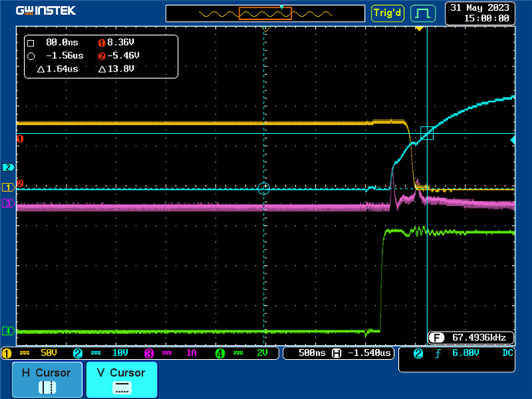
Task: Click the F frequency counter icon
Action: 436,337
